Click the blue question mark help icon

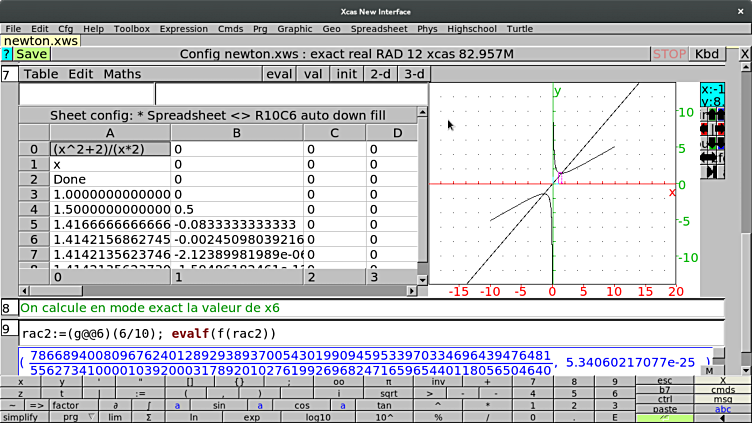[x=7, y=54]
